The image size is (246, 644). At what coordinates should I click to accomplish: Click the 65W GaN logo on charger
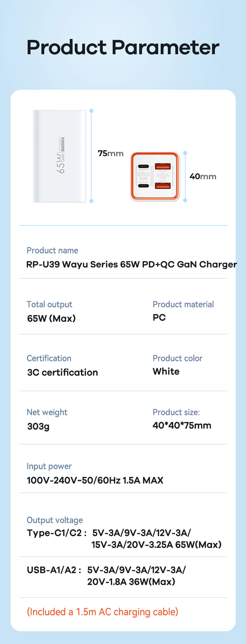point(61,155)
